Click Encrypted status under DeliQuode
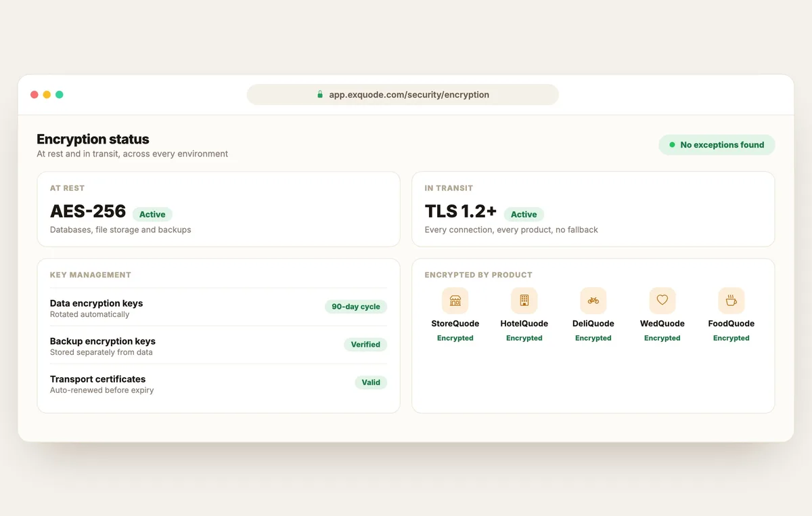Image resolution: width=812 pixels, height=516 pixels. (593, 338)
